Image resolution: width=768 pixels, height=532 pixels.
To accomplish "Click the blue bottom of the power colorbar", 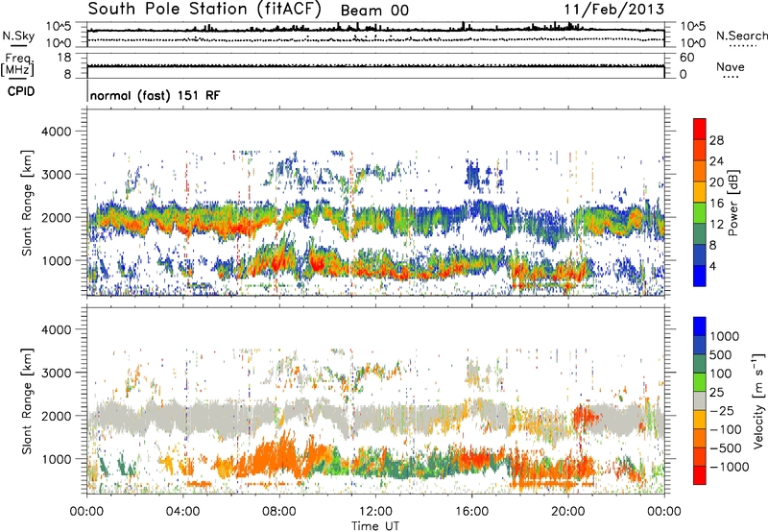I will (700, 276).
